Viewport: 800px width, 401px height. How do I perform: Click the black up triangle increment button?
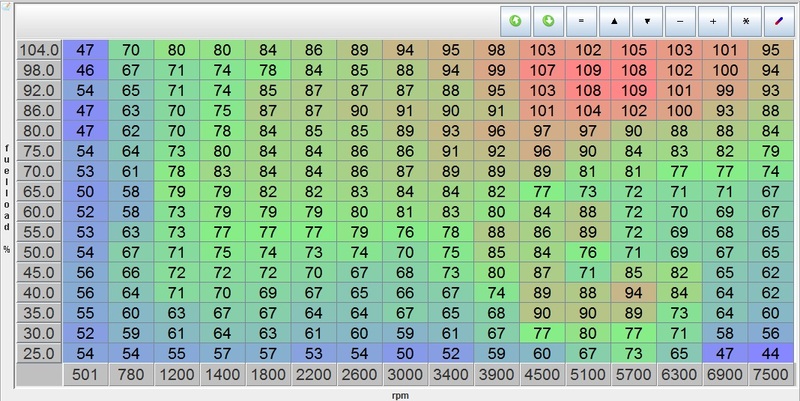click(x=614, y=21)
